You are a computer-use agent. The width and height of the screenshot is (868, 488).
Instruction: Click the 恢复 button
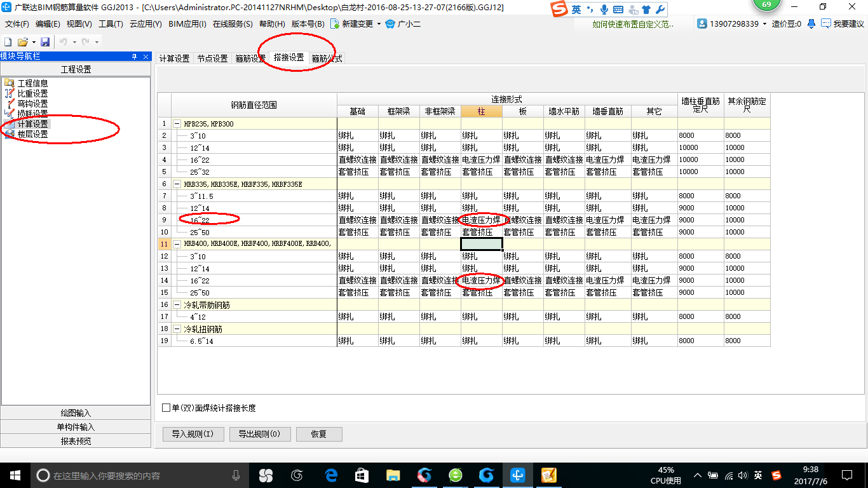pos(319,434)
